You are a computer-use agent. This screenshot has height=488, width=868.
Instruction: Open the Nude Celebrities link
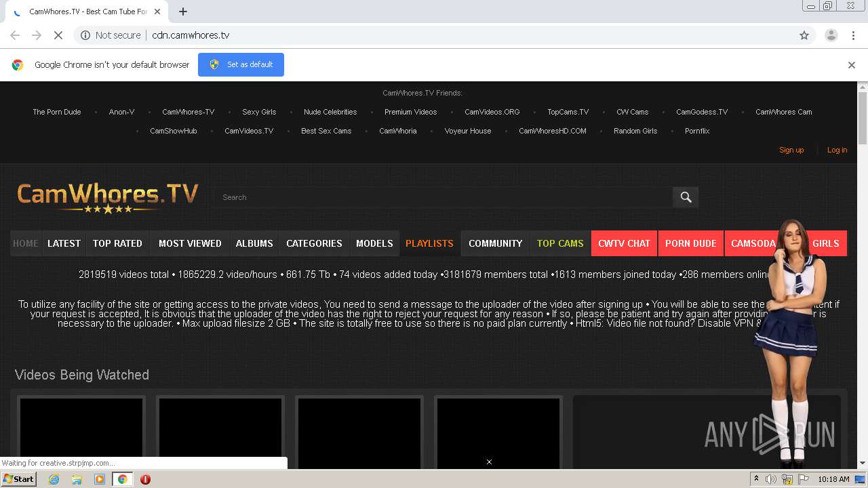[x=330, y=112]
